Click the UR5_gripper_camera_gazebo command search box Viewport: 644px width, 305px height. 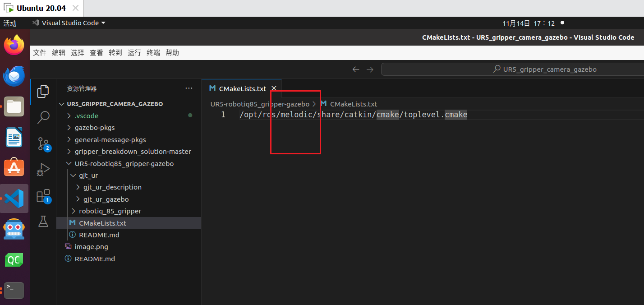pyautogui.click(x=512, y=69)
